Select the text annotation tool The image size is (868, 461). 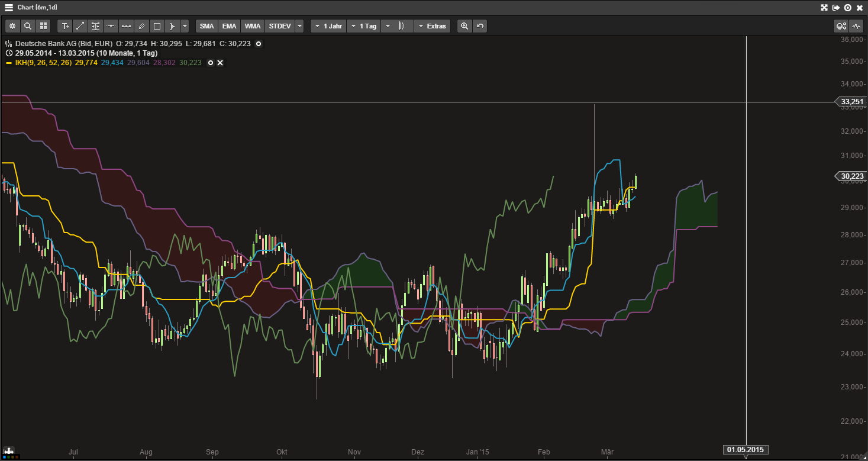click(65, 26)
